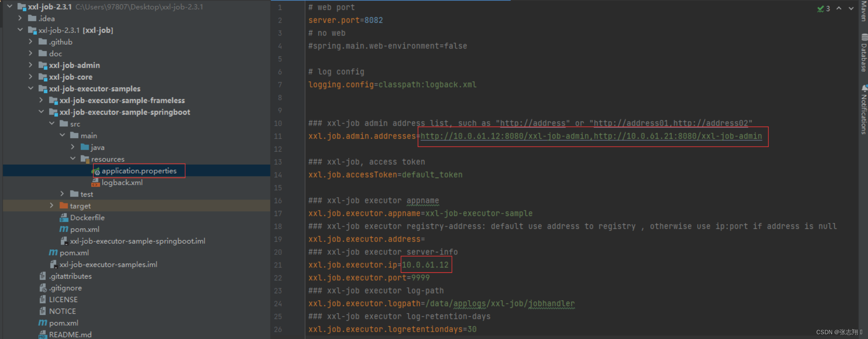Click the next problem down-arrow icon
The image size is (868, 339).
click(851, 8)
